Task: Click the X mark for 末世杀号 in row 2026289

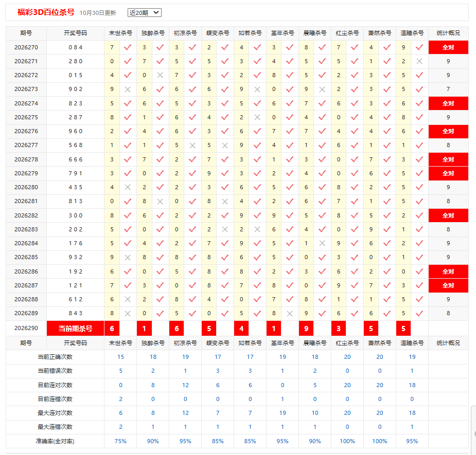Action: coord(128,314)
